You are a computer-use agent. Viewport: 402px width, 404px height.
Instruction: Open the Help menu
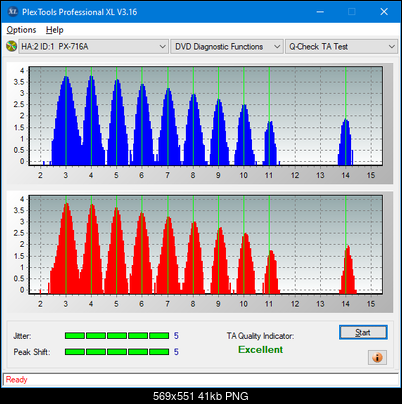tap(55, 30)
